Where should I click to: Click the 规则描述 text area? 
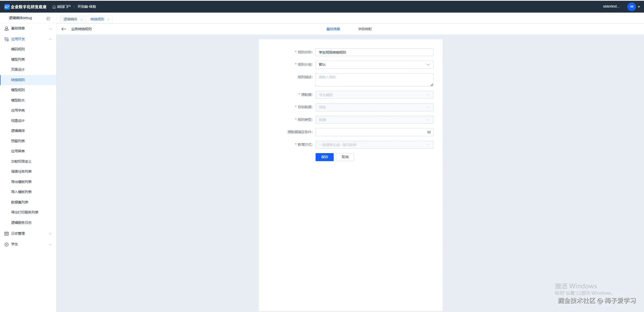[x=374, y=80]
